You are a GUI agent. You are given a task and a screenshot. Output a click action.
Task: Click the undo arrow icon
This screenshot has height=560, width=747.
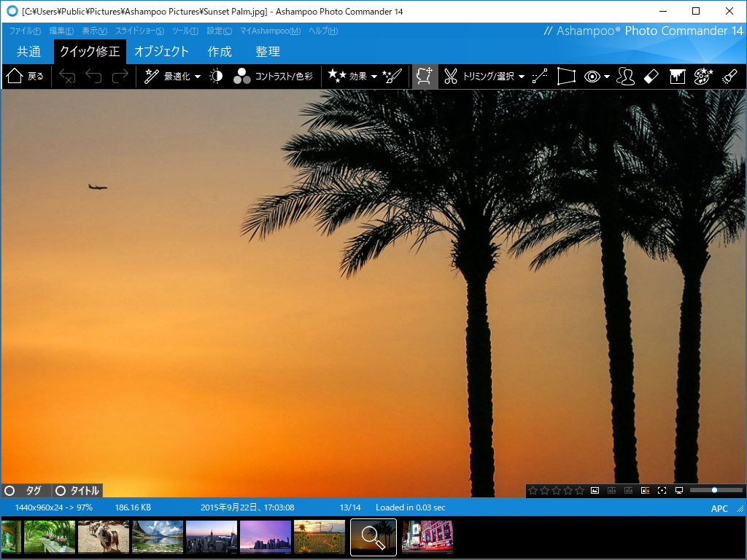click(x=93, y=76)
